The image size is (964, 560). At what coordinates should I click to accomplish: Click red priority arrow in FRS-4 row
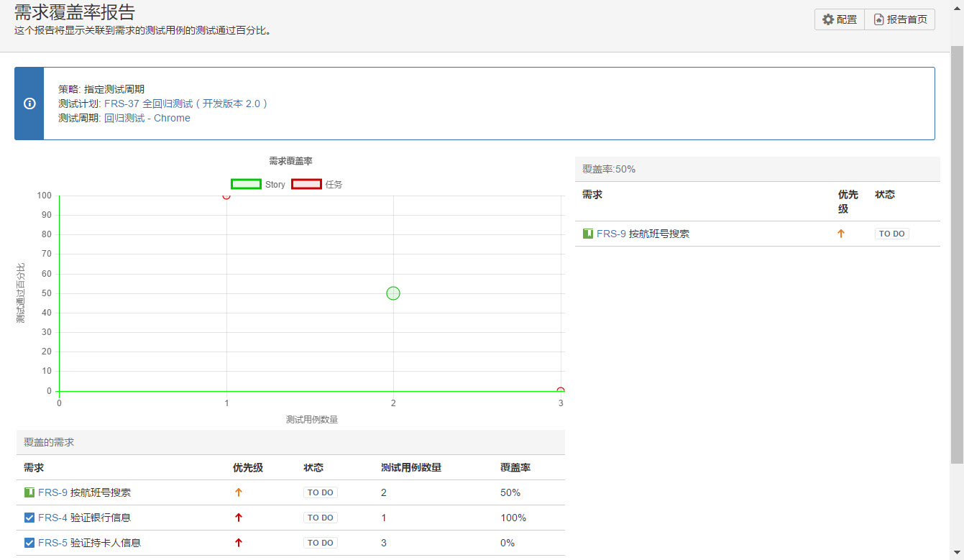pos(239,518)
